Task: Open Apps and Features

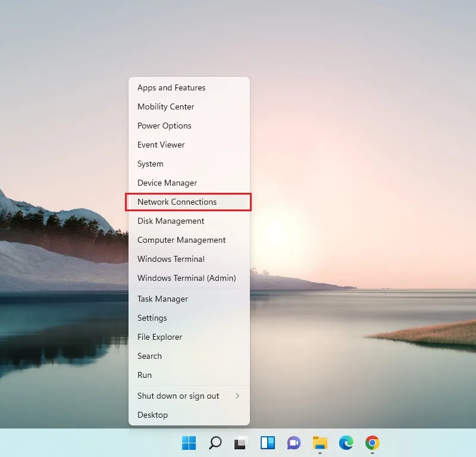Action: click(x=189, y=87)
